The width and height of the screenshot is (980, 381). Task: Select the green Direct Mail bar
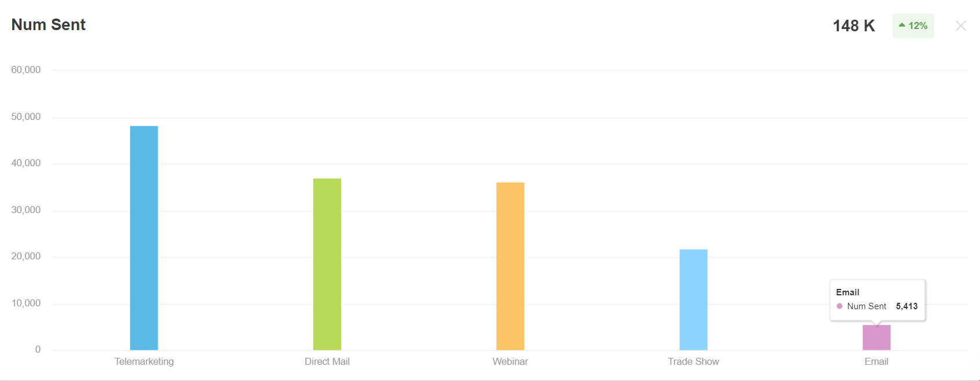coord(327,264)
